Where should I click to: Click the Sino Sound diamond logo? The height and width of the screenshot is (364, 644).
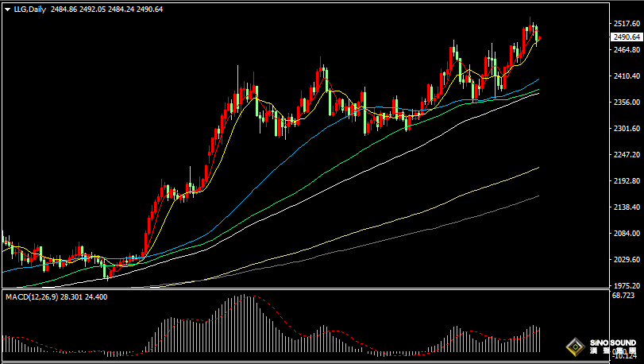click(x=575, y=347)
